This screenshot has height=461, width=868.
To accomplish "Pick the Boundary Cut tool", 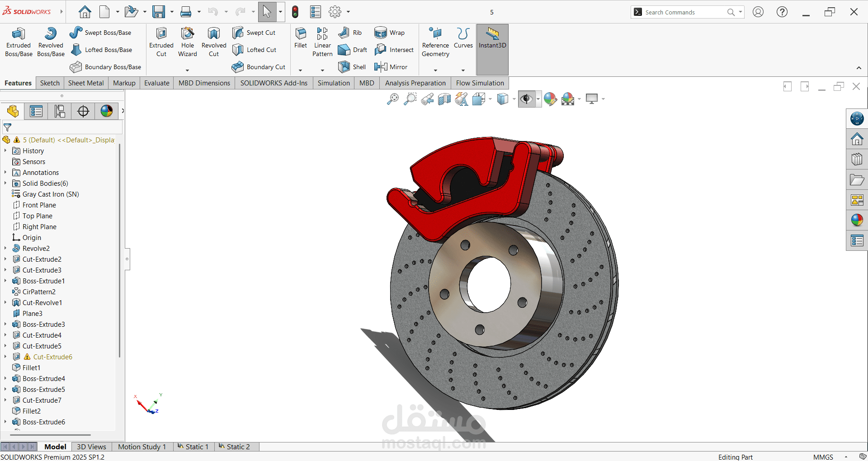I will click(x=259, y=67).
